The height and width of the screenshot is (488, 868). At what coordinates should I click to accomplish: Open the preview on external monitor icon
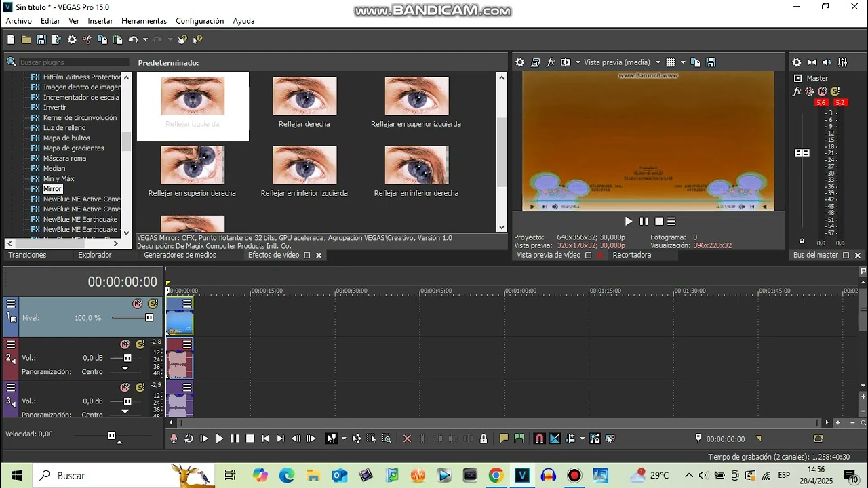pos(535,62)
